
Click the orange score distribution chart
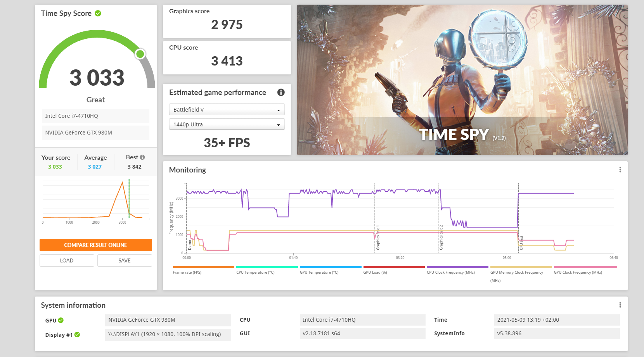[96, 201]
